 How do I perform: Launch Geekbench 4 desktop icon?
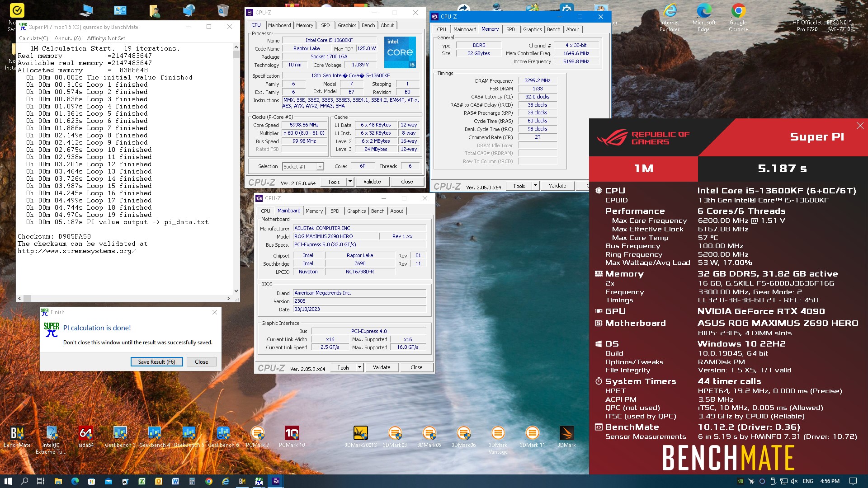point(155,436)
